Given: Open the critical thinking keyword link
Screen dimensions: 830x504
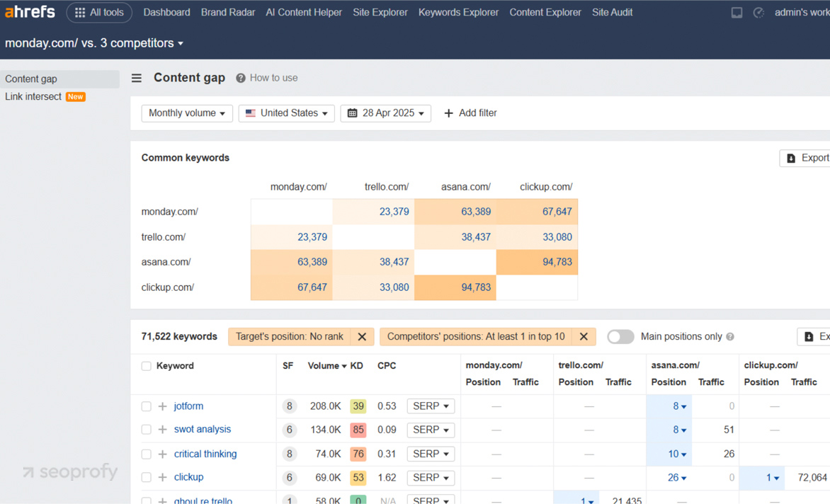Looking at the screenshot, I should (205, 454).
